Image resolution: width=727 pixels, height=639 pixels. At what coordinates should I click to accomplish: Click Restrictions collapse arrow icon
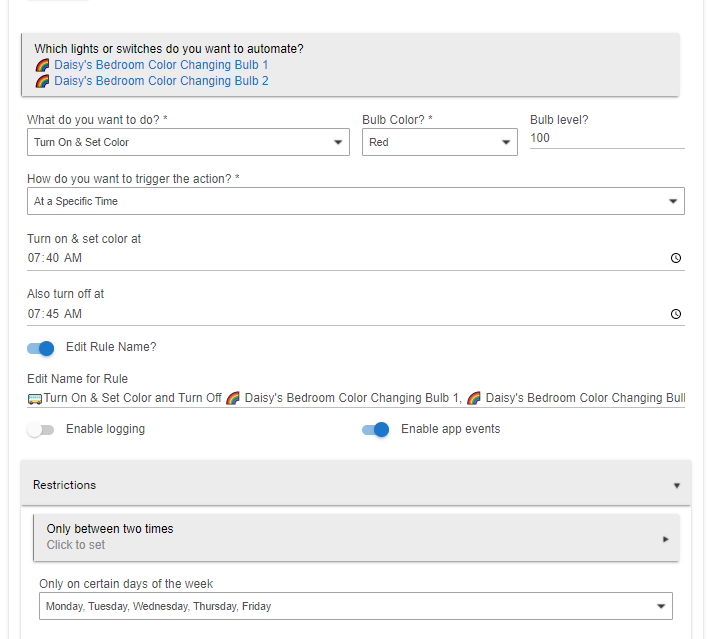(x=676, y=486)
